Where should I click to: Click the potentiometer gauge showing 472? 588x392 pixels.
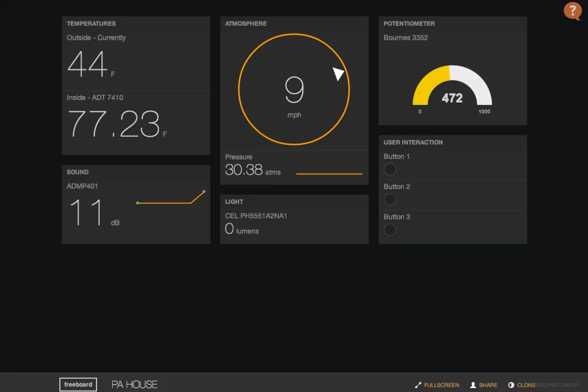pyautogui.click(x=452, y=88)
